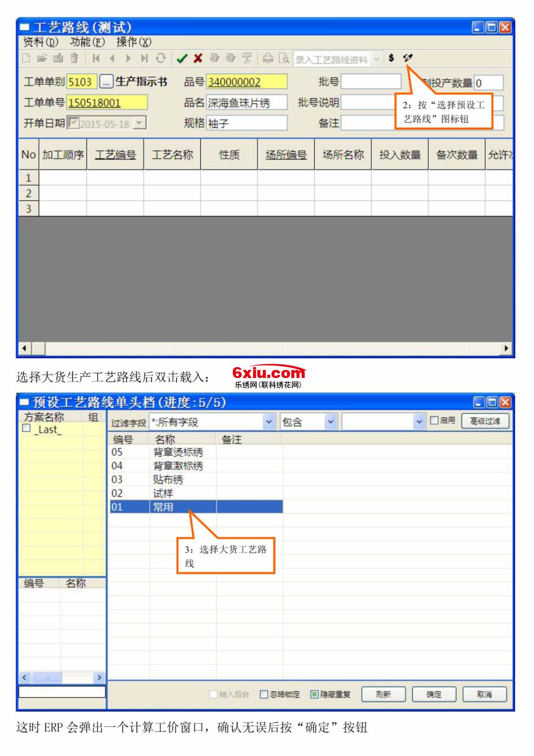Viewport: 534px width, 756px height.
Task: Select row 01 常用 in list
Action: coord(163,507)
